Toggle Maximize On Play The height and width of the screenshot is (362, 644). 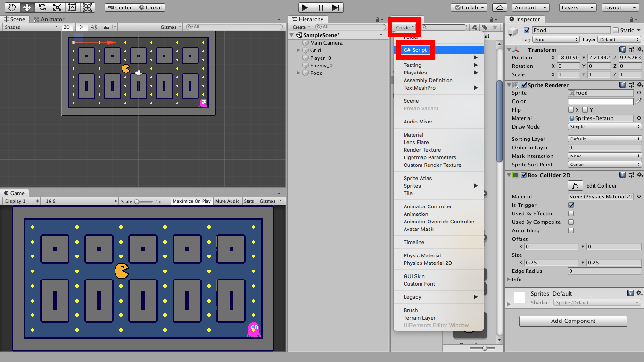192,201
